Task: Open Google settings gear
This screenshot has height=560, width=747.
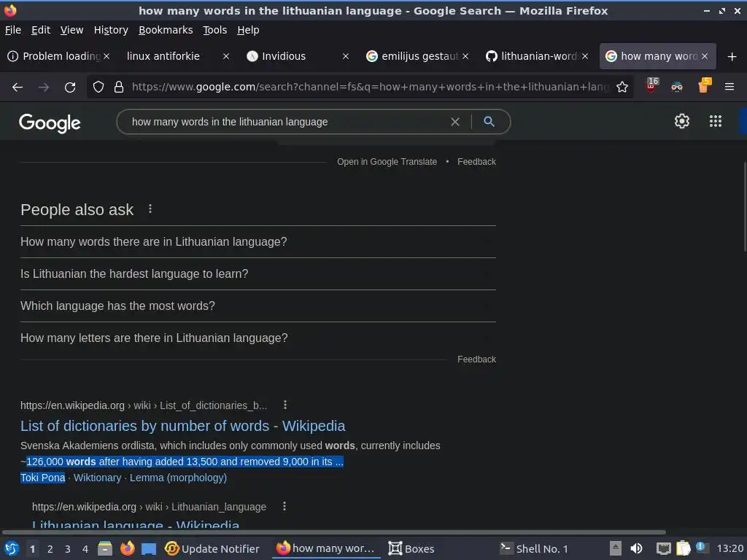Action: [682, 121]
